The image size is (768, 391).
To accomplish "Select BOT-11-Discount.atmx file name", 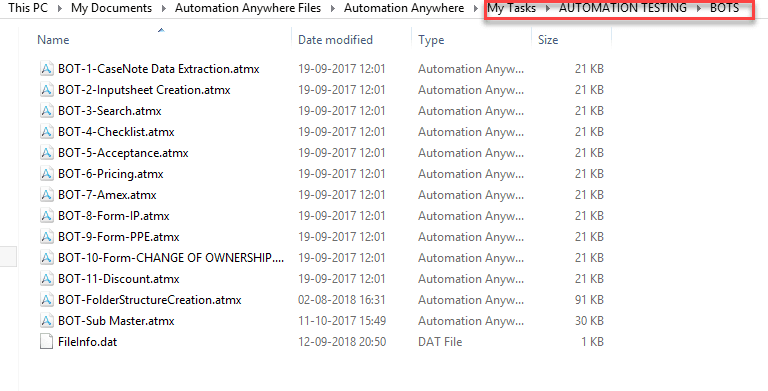I will tap(119, 279).
